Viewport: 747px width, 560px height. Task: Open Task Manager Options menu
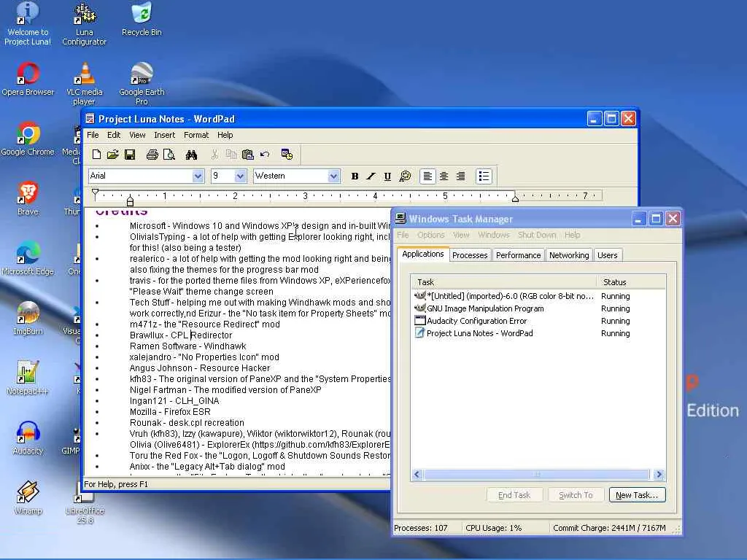(430, 235)
